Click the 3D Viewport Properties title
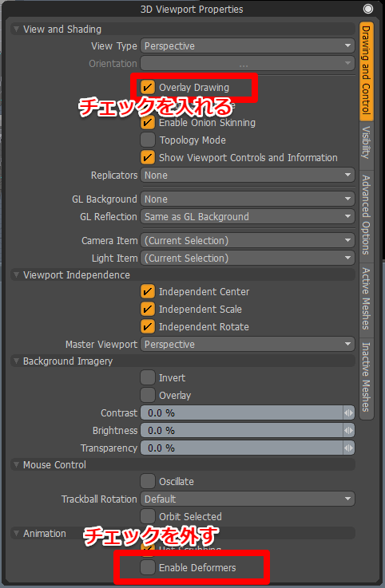Image resolution: width=385 pixels, height=588 pixels. (192, 10)
